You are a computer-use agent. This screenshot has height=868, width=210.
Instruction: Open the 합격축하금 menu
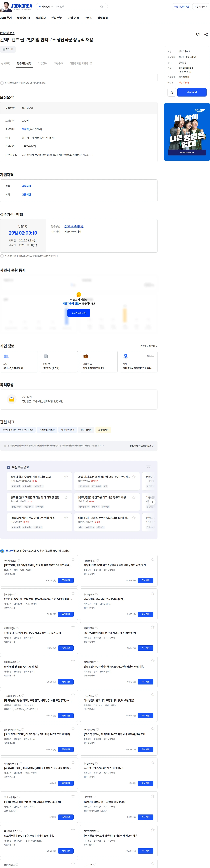coord(24,18)
